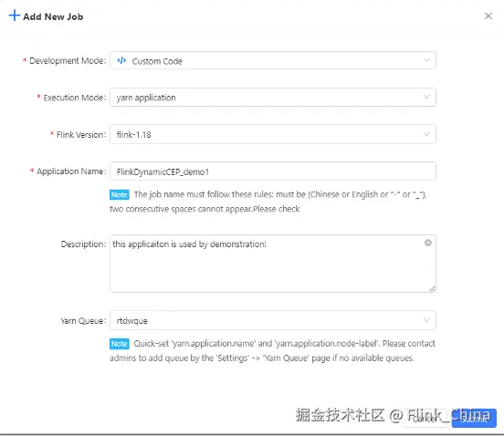This screenshot has height=436, width=504.
Task: Click the Development Mode chevron arrow
Action: coord(426,60)
